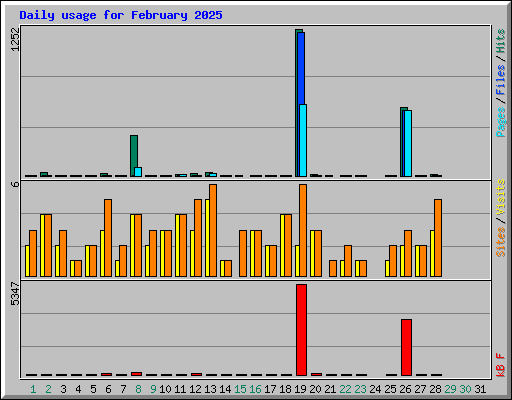Click the orange Sites bar for day 6
This screenshot has height=400, width=512.
(x=108, y=238)
